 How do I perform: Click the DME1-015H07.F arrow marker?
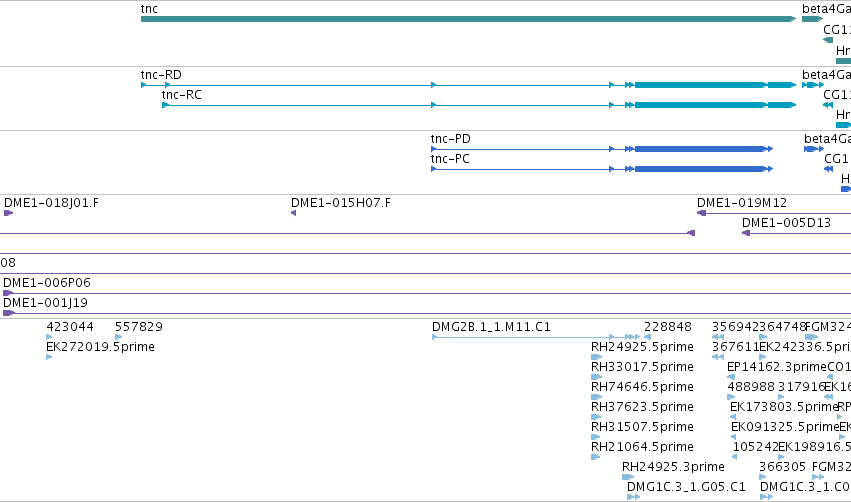(x=294, y=213)
